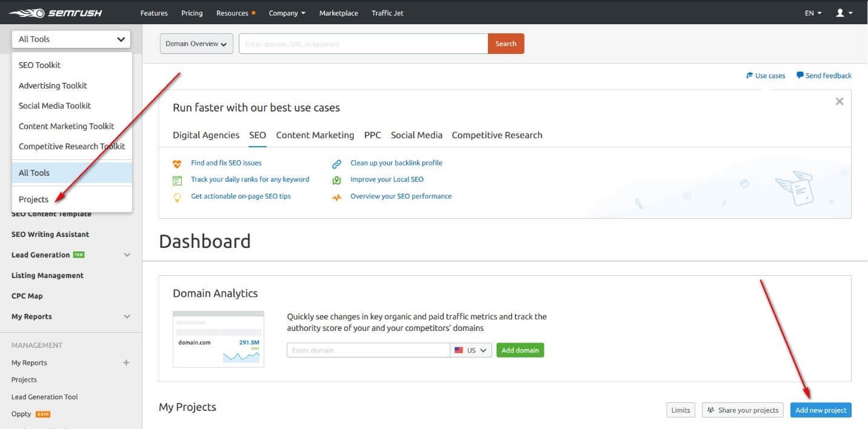Click the icon beside Track your daily ranks
The image size is (868, 429).
[177, 181]
